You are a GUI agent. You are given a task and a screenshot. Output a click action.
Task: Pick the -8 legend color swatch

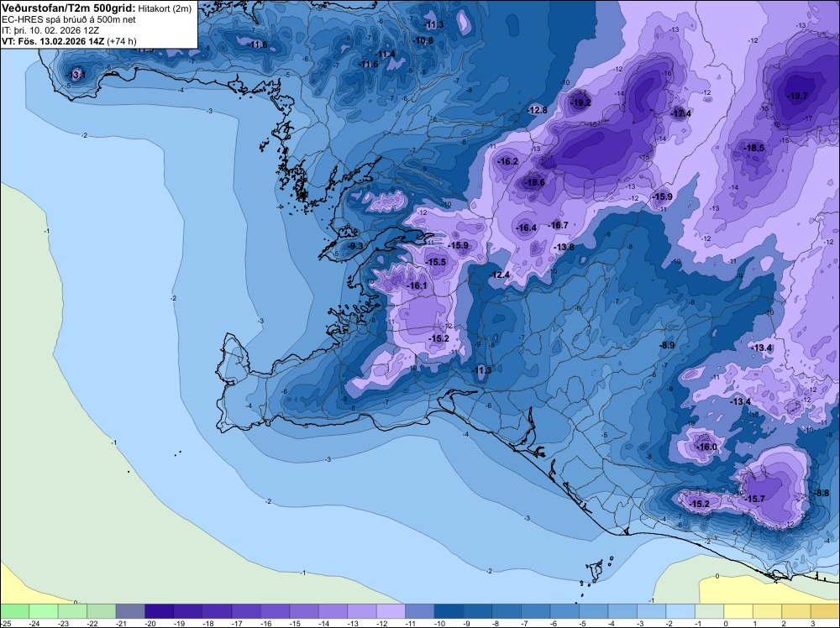[x=507, y=611]
